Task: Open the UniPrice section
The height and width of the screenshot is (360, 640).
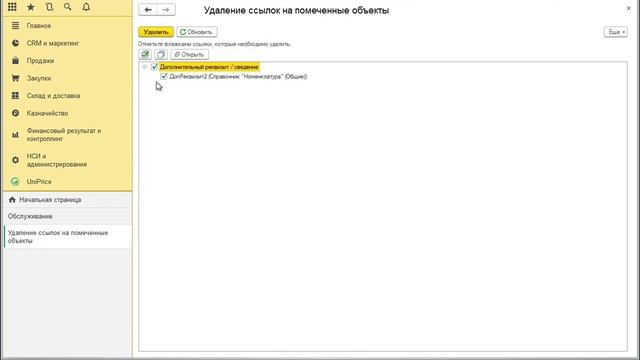Action: pos(39,182)
